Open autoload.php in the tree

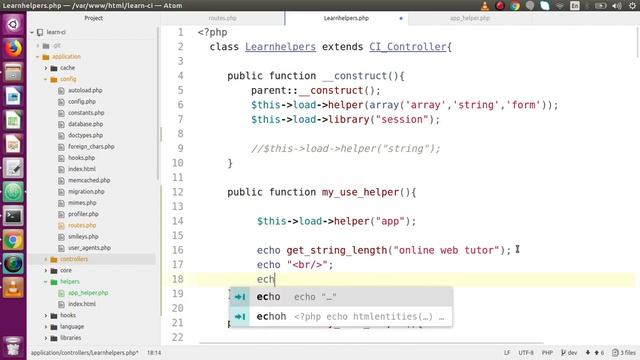coord(85,91)
